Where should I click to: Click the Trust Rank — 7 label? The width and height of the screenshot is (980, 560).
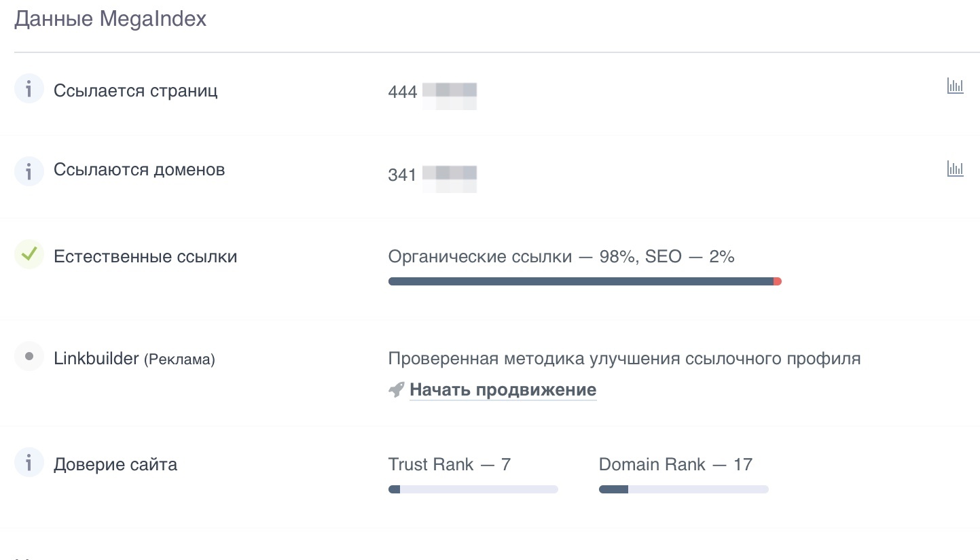[450, 465]
